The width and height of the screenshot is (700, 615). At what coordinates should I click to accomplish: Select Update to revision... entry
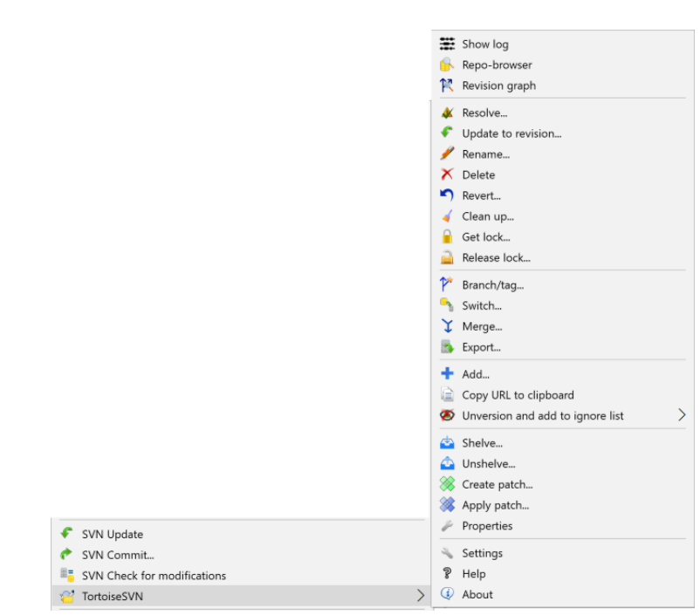(562, 133)
